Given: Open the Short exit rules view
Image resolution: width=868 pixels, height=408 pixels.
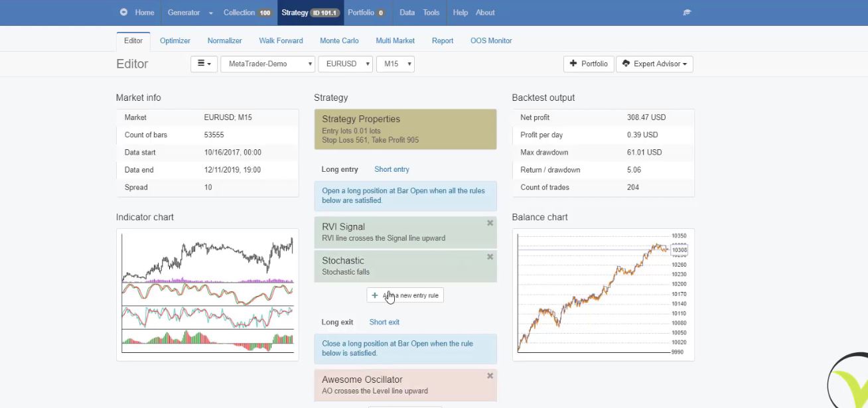Looking at the screenshot, I should pos(384,322).
